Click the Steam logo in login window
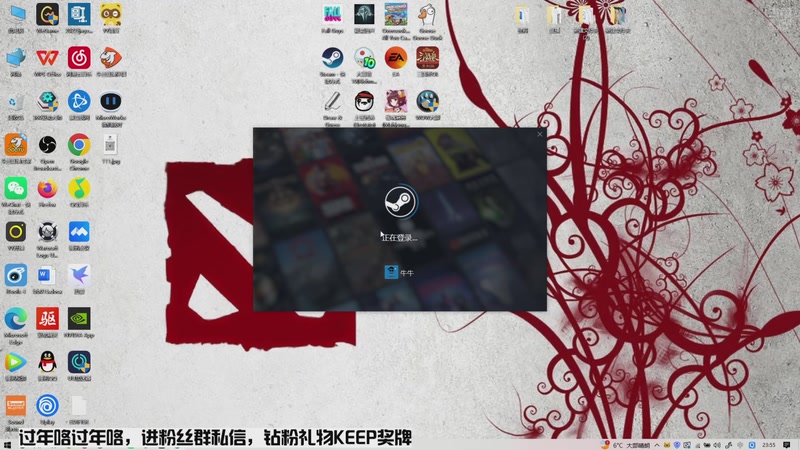The image size is (800, 450). coord(401,202)
